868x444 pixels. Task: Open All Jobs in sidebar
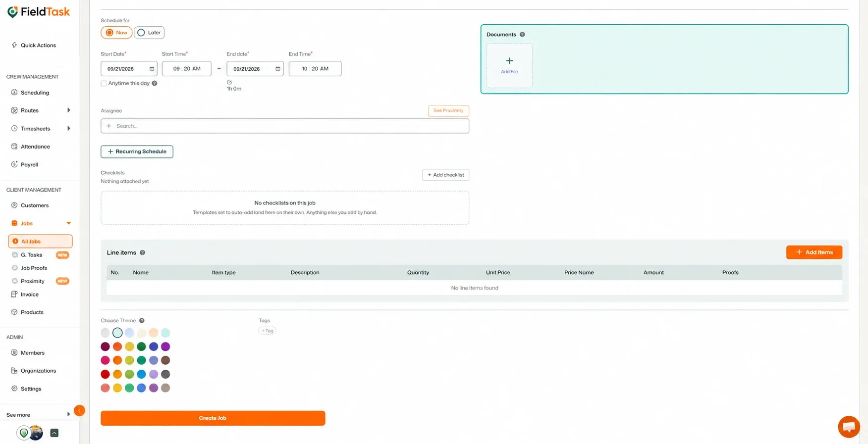click(x=40, y=241)
